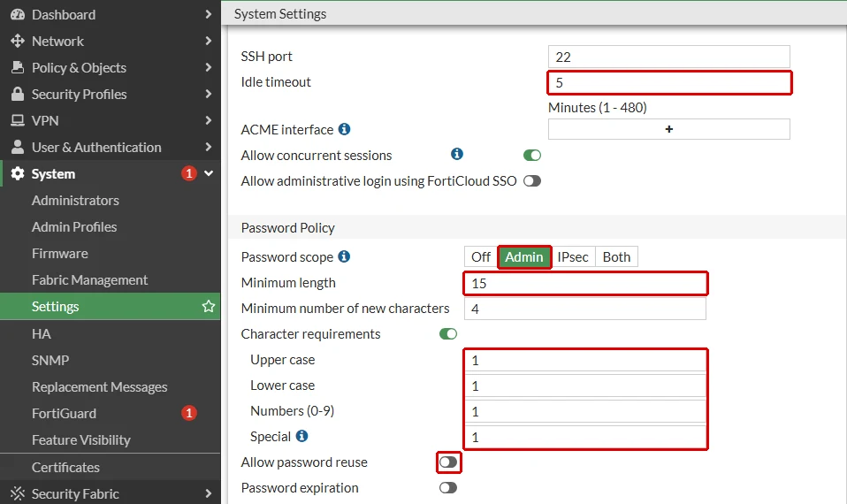Open the Network menu label
The image size is (847, 504).
click(57, 41)
